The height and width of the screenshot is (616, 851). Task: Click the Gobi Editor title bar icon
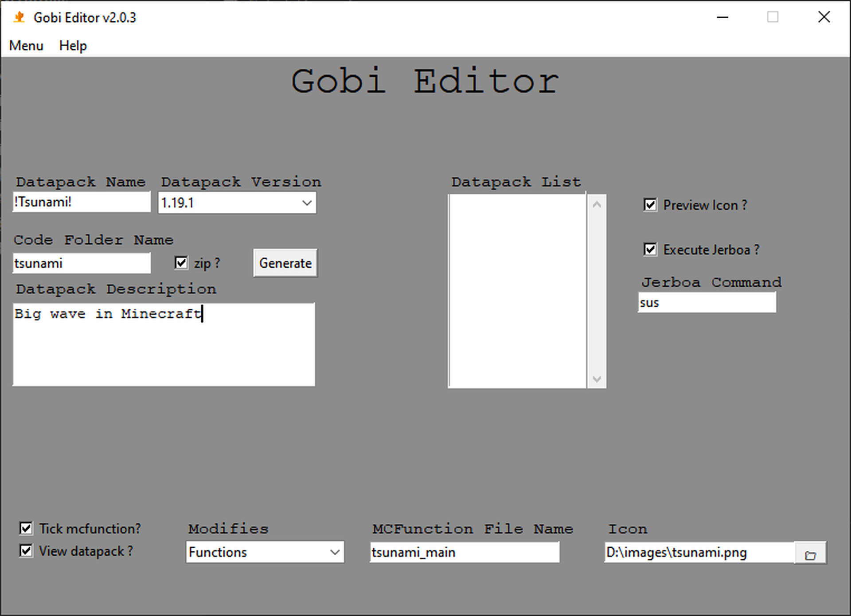click(x=18, y=17)
